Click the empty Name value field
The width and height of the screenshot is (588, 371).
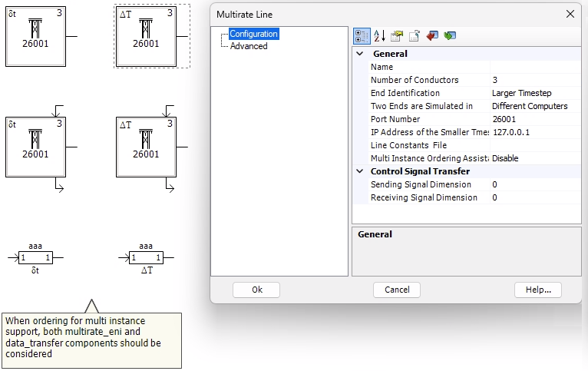click(x=535, y=67)
